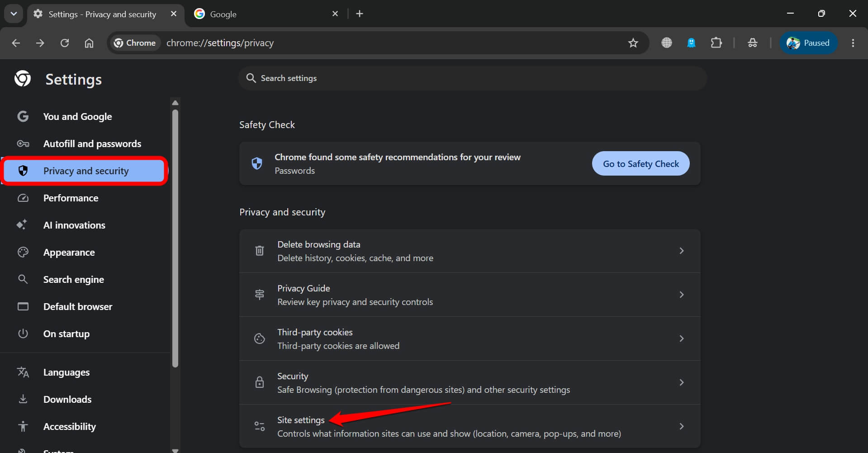Open Languages settings

tap(85, 372)
